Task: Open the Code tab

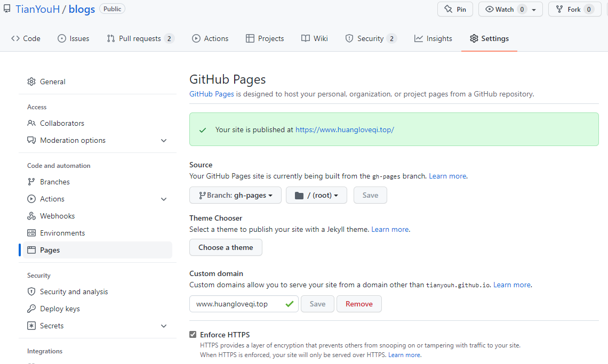Action: (x=26, y=38)
